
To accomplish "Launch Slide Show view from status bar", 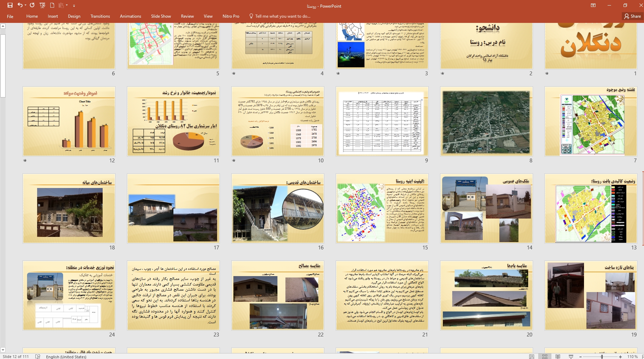I will pos(570,357).
